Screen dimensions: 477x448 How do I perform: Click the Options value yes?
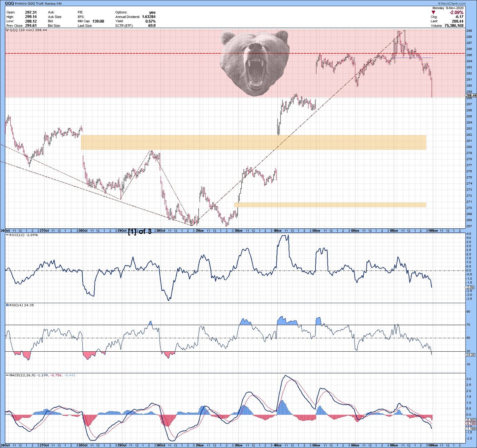click(152, 13)
